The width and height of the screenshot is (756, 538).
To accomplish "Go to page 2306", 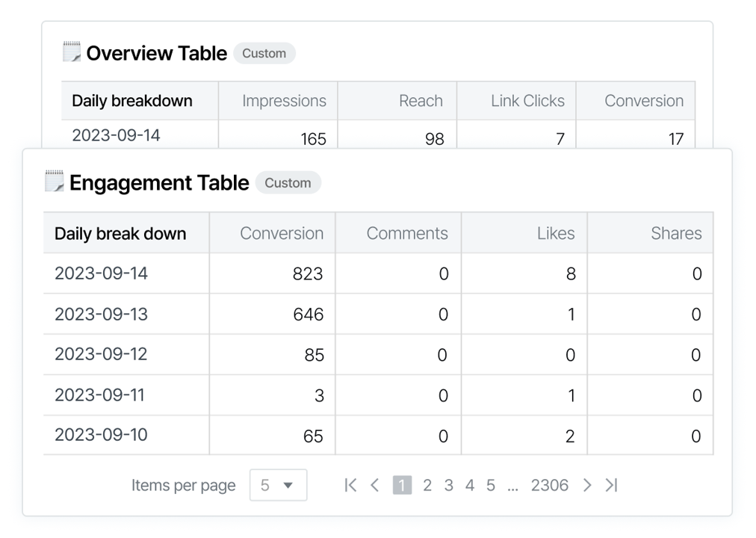I will 550,485.
